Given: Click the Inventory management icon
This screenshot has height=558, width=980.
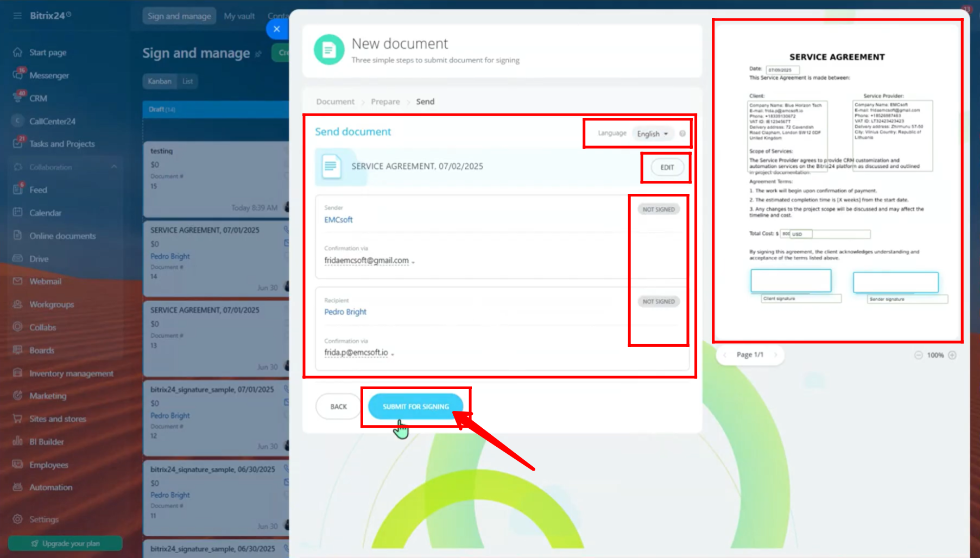Looking at the screenshot, I should (x=17, y=373).
